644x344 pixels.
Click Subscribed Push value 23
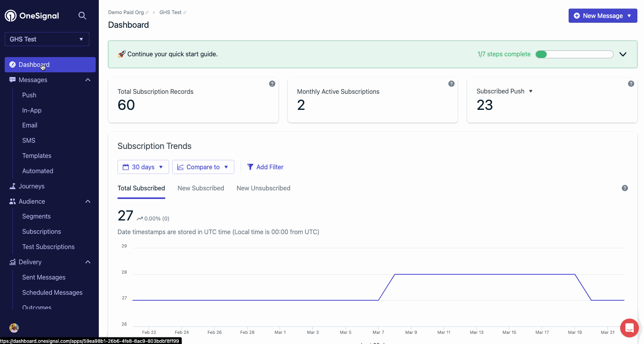pos(485,105)
